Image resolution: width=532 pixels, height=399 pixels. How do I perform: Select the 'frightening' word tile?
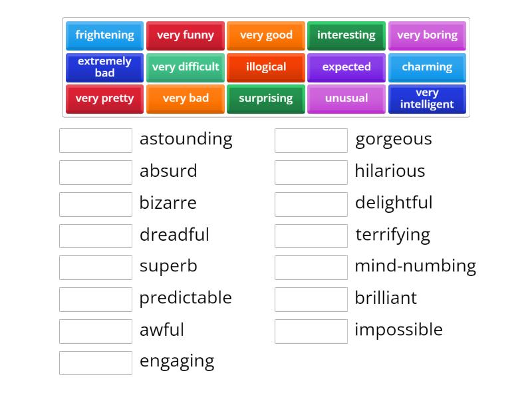(104, 35)
